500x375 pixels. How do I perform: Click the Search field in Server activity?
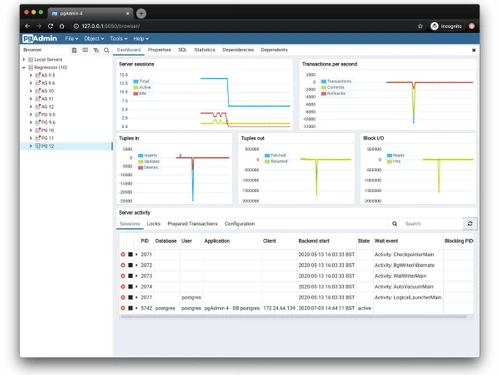tap(432, 224)
